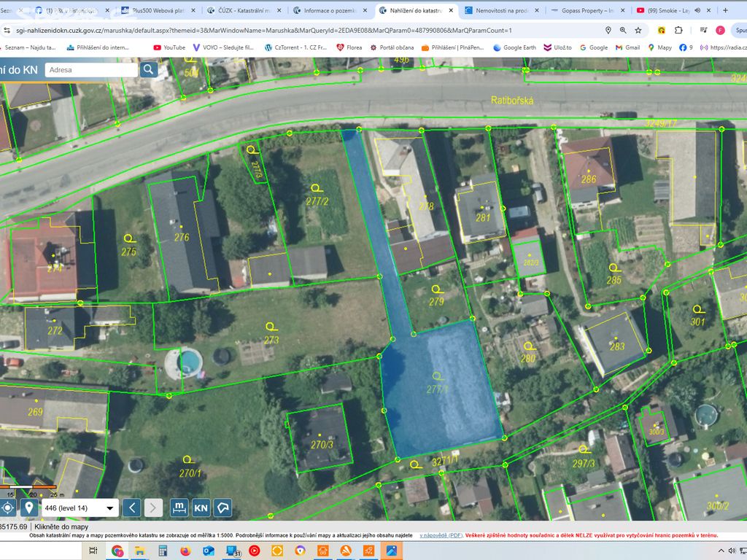Switch to the ČÚZK - Katastrální tab
The width and height of the screenshot is (747, 560).
(x=244, y=10)
